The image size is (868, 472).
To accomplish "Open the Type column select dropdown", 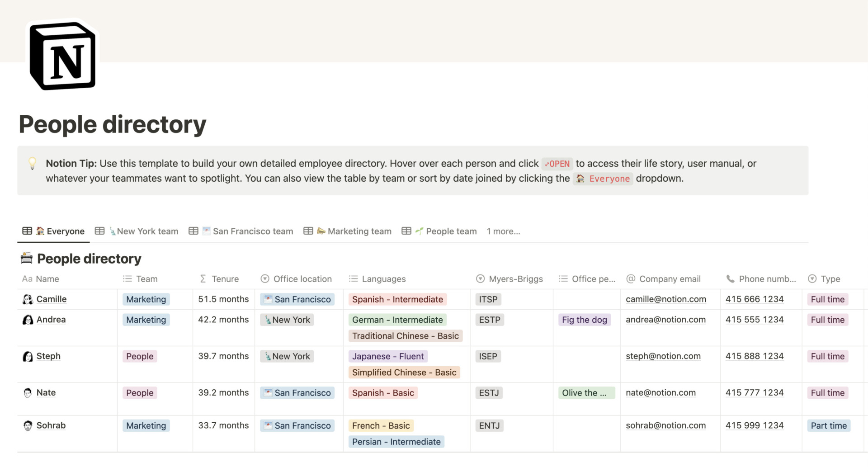I will coord(812,279).
